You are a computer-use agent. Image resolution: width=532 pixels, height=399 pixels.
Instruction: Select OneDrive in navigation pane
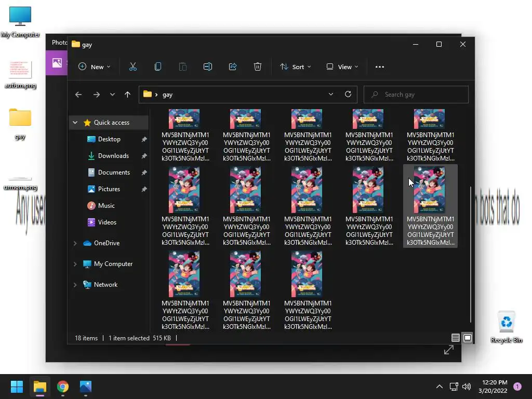click(107, 243)
